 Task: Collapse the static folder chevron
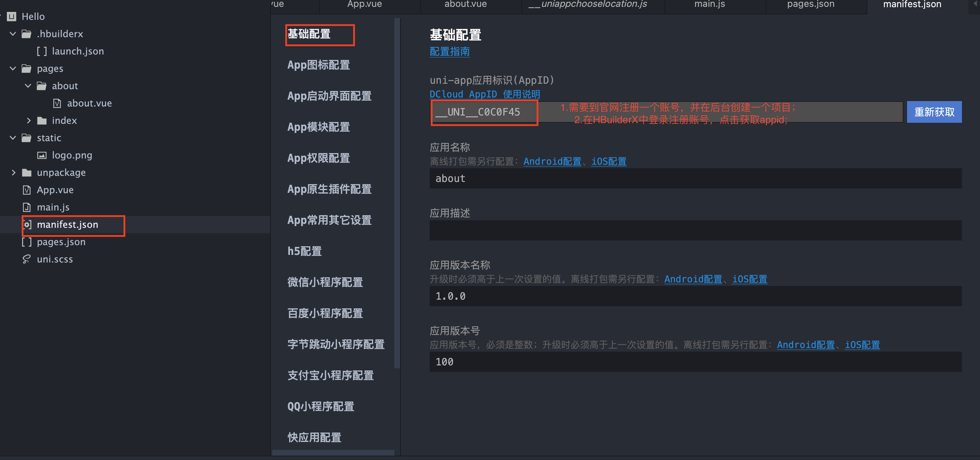point(13,138)
